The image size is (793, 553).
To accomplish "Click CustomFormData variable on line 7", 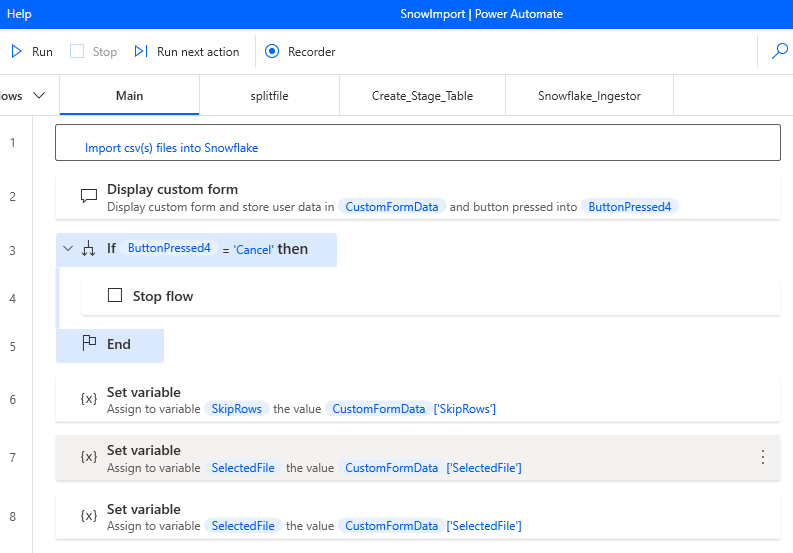I will tap(391, 467).
